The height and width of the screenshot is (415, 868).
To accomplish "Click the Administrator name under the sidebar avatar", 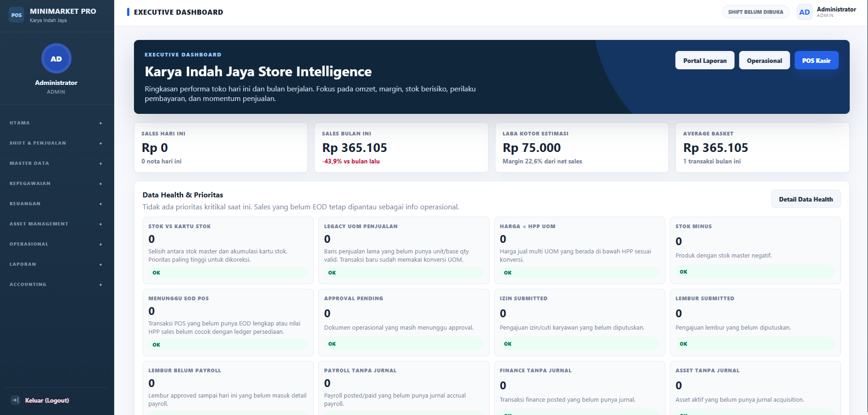I will tap(56, 83).
